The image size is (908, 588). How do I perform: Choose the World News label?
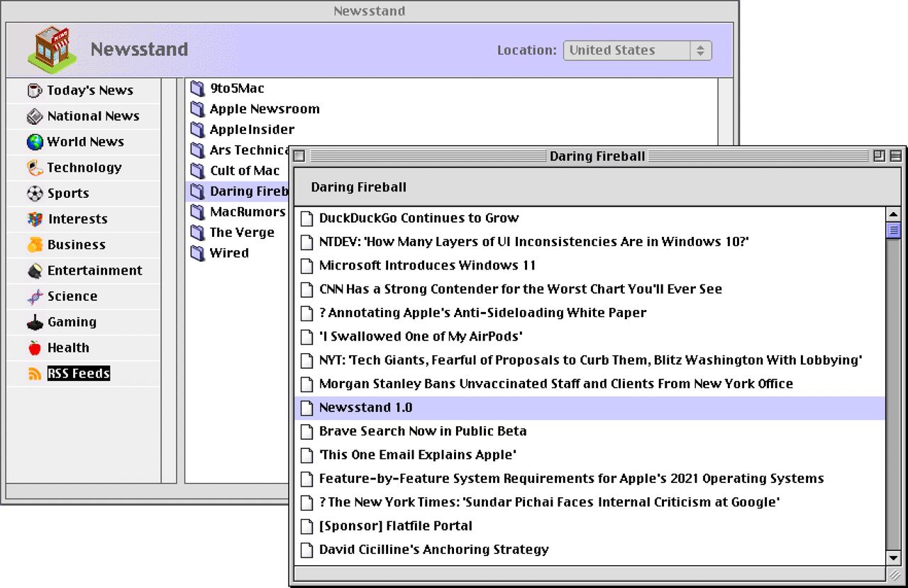[x=85, y=141]
